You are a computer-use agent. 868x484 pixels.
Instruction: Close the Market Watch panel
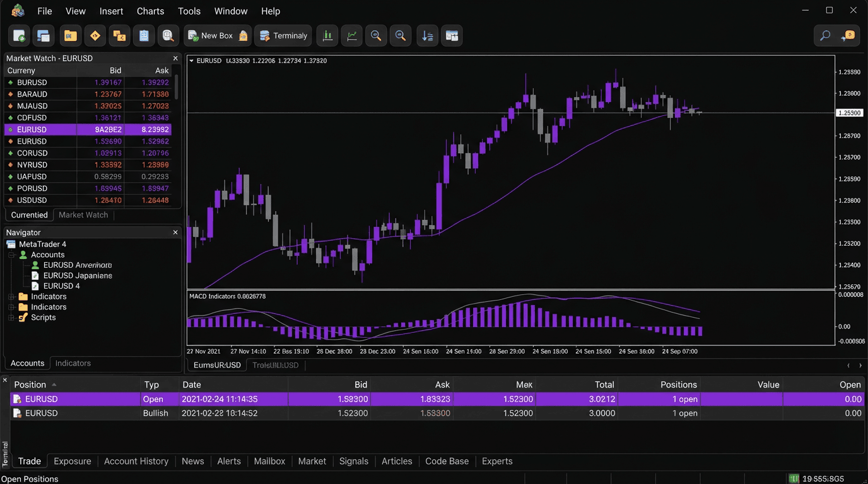coord(175,58)
